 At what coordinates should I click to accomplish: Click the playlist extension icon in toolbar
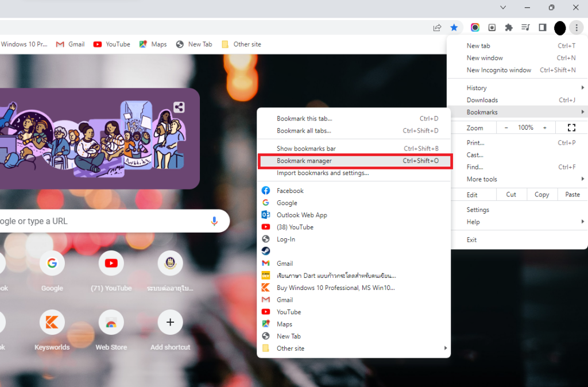pos(525,27)
